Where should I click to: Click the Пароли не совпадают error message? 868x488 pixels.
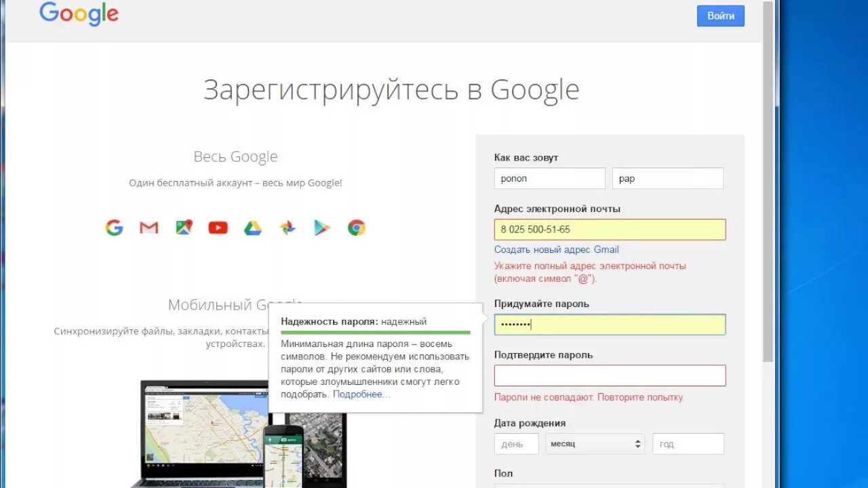click(x=589, y=397)
